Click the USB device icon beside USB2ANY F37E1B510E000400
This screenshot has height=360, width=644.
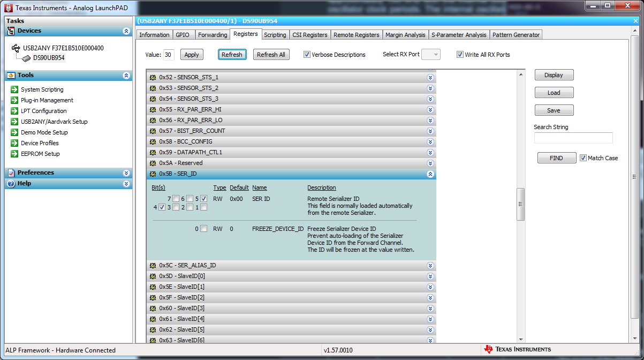click(16, 48)
